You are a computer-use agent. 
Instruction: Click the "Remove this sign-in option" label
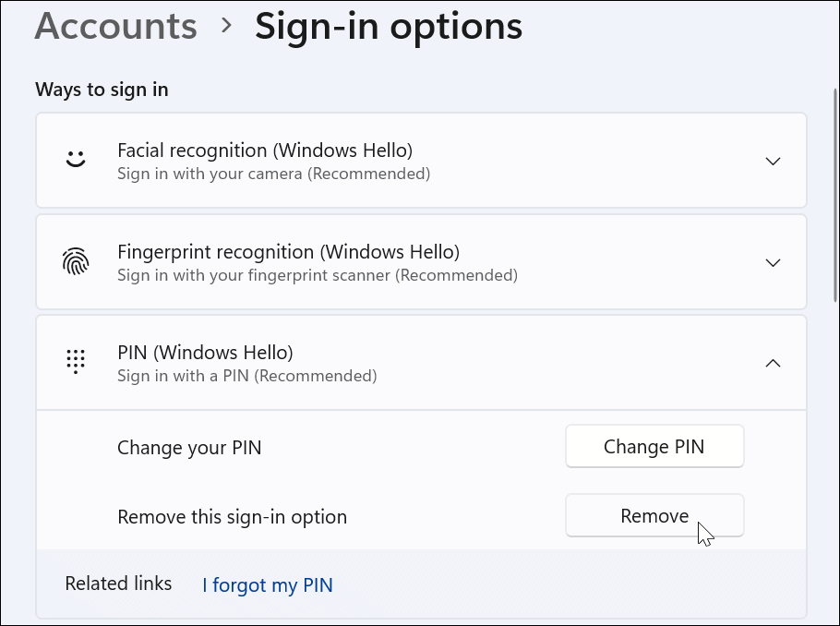click(231, 517)
